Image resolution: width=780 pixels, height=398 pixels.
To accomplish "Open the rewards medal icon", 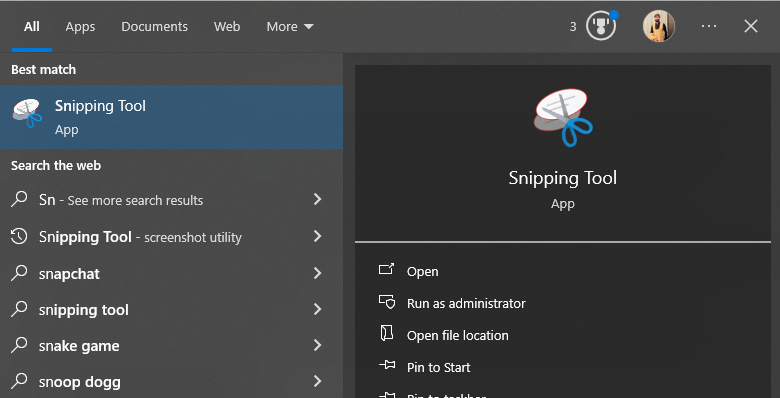I will [601, 26].
